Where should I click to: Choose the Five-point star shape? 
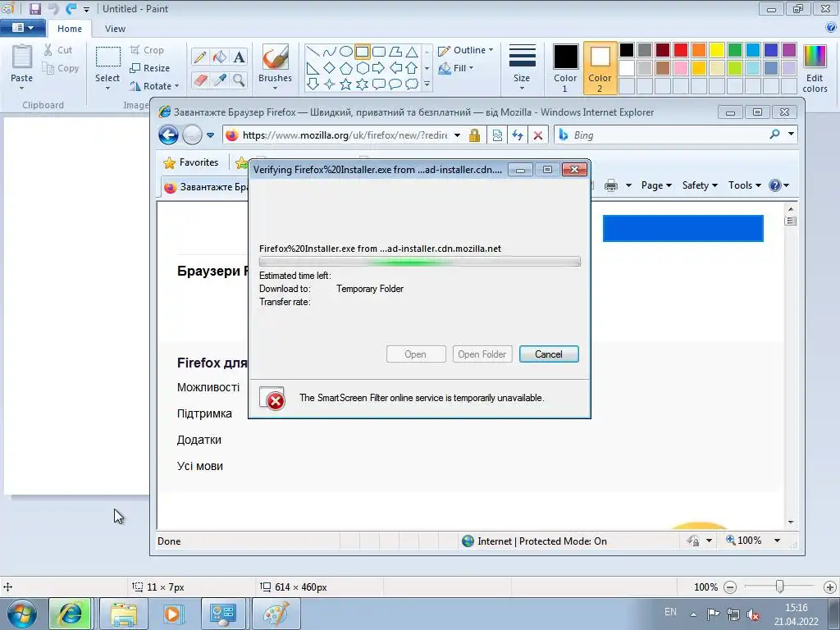click(346, 84)
